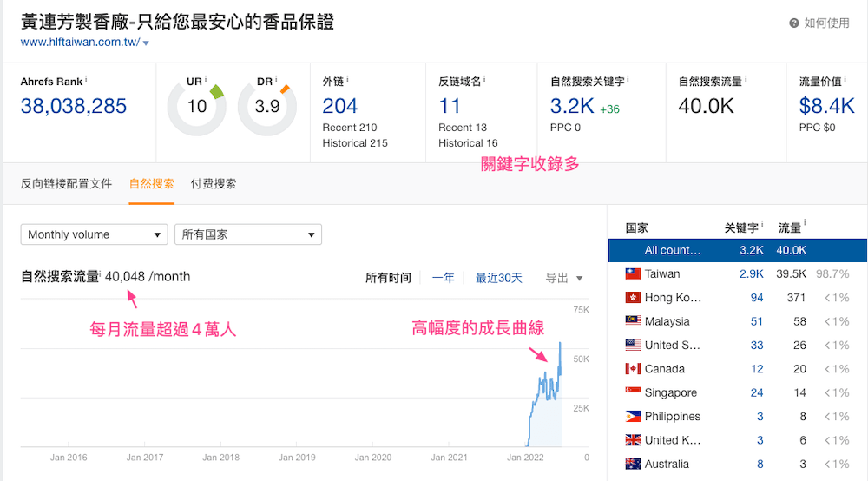The image size is (868, 481).
Task: Open the $8.4K traffic value link
Action: pyautogui.click(x=826, y=106)
